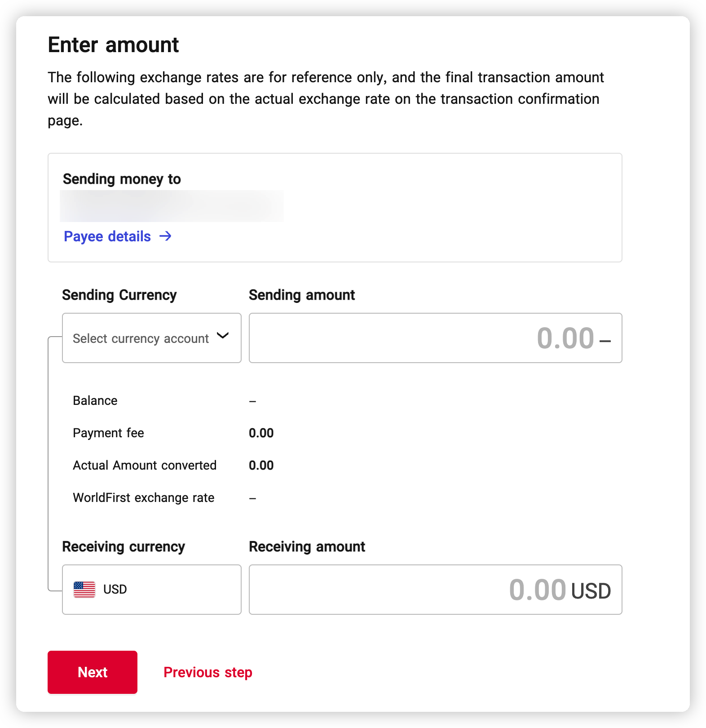Open the Select currency account dropdown

(x=141, y=338)
